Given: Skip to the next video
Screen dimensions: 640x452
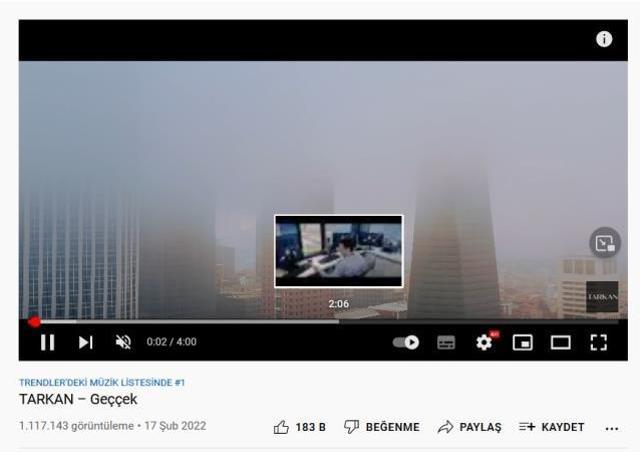Looking at the screenshot, I should [x=86, y=342].
